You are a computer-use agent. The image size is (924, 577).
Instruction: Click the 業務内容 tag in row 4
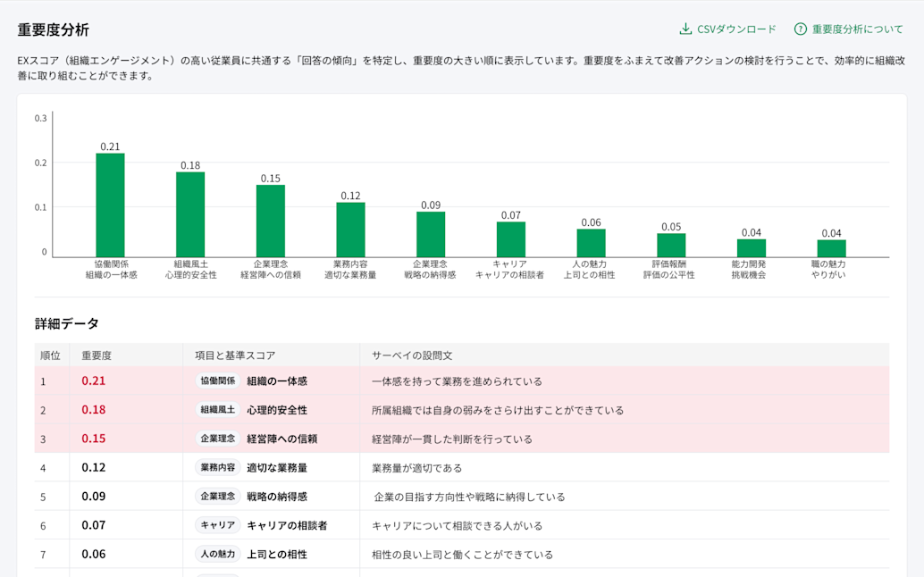[x=218, y=467]
